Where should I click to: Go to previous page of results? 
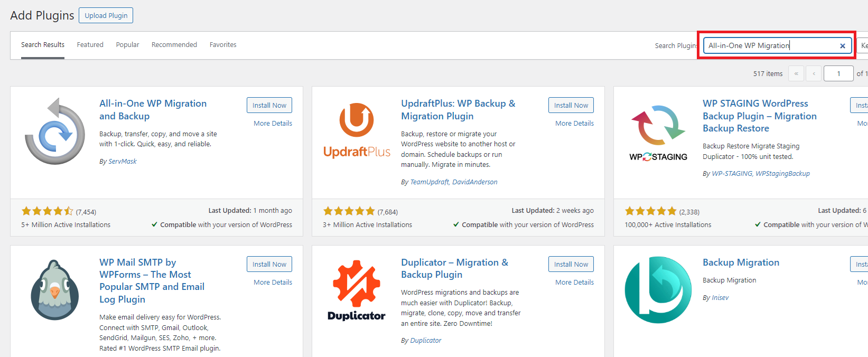click(814, 73)
